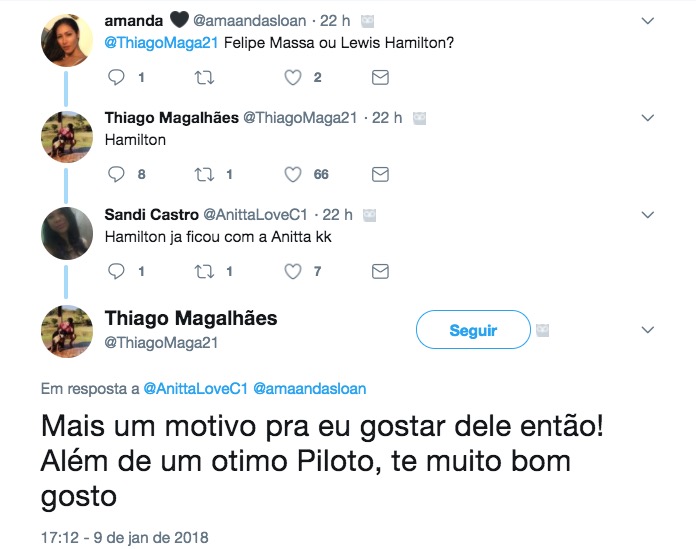696x549 pixels.
Task: Like the tweet with 66 likes
Action: [x=292, y=174]
